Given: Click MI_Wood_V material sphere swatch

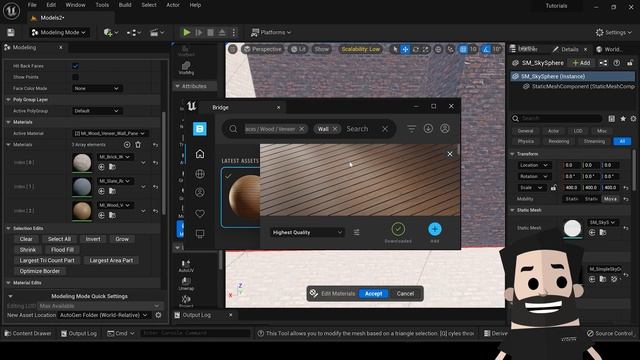Looking at the screenshot, I should tap(82, 211).
